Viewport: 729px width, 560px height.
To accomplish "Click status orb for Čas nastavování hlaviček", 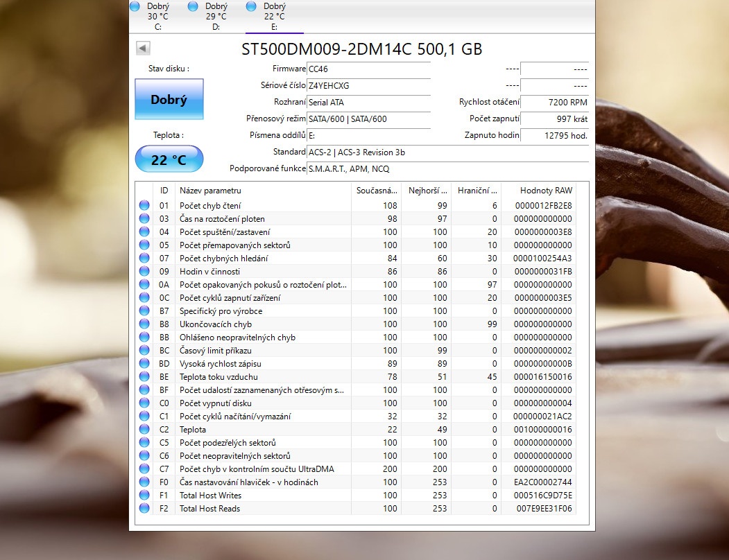I will [144, 482].
